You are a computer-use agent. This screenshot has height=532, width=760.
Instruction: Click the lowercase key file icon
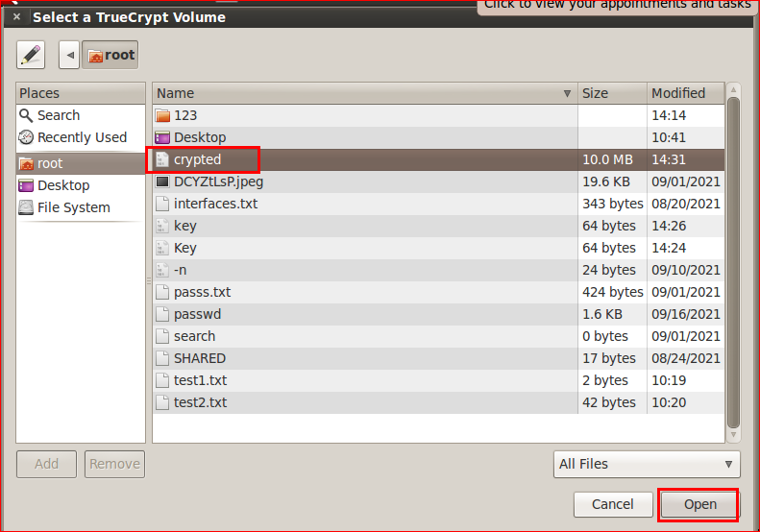(x=161, y=226)
